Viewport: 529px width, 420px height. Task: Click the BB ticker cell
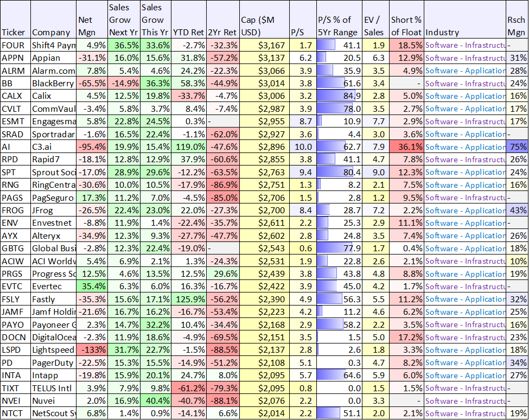(x=15, y=84)
